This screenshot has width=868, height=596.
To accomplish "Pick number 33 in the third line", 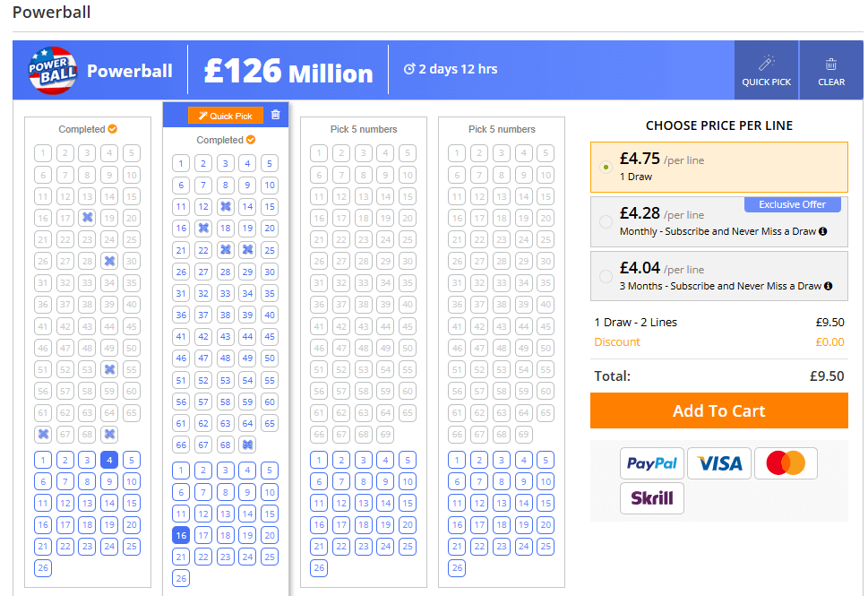I will click(x=363, y=283).
